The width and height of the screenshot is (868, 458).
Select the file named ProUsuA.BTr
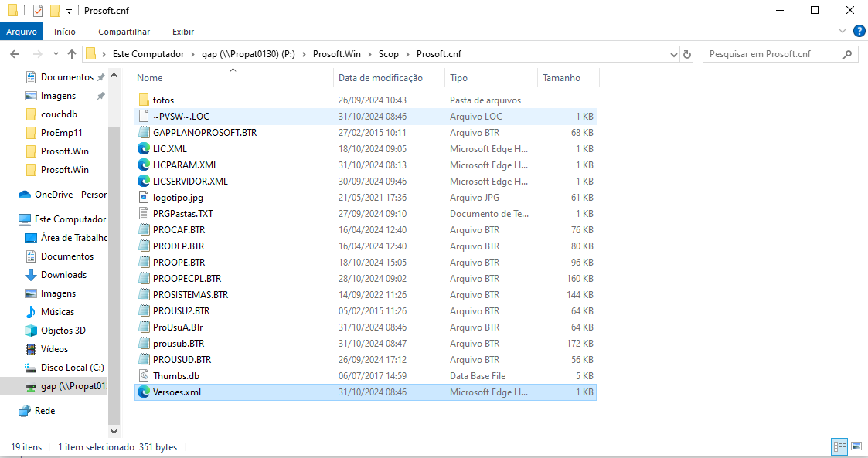pos(178,327)
